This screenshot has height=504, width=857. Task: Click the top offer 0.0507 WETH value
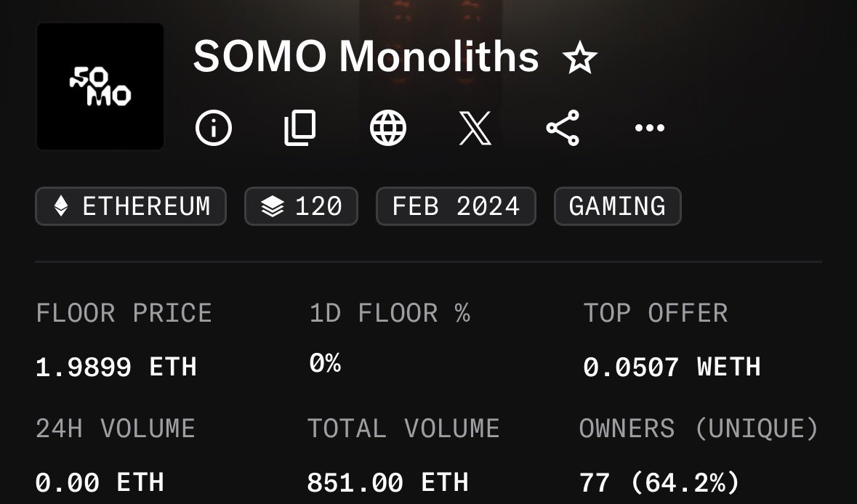(x=672, y=367)
